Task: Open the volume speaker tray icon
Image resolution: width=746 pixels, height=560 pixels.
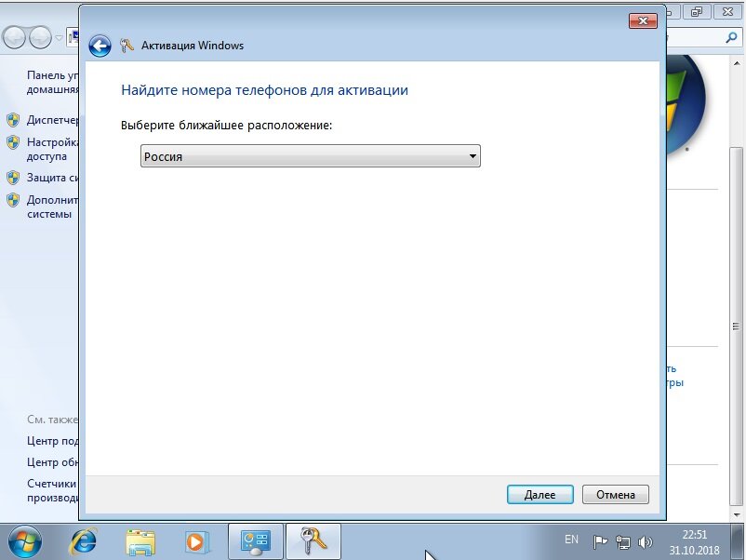Action: 646,542
